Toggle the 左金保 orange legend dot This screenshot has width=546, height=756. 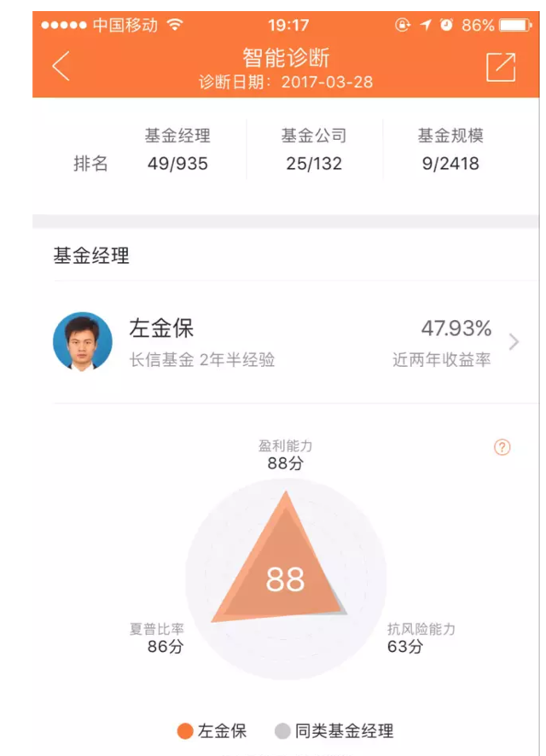tap(185, 731)
